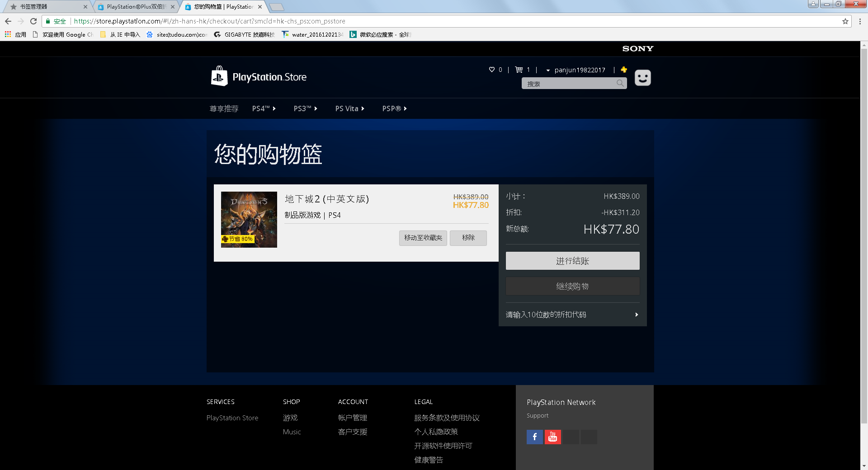Viewport: 868px width, 470px height.
Task: Open the shopping cart icon
Action: click(519, 70)
